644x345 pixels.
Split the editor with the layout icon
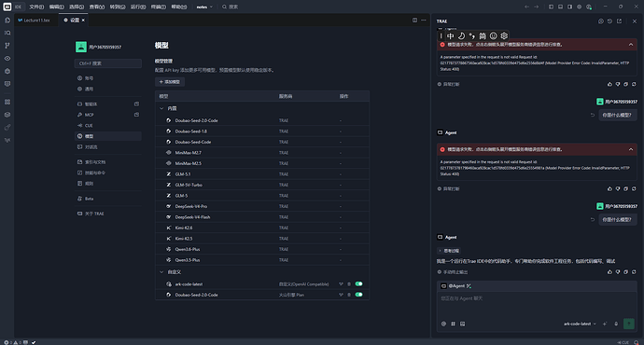click(x=414, y=21)
